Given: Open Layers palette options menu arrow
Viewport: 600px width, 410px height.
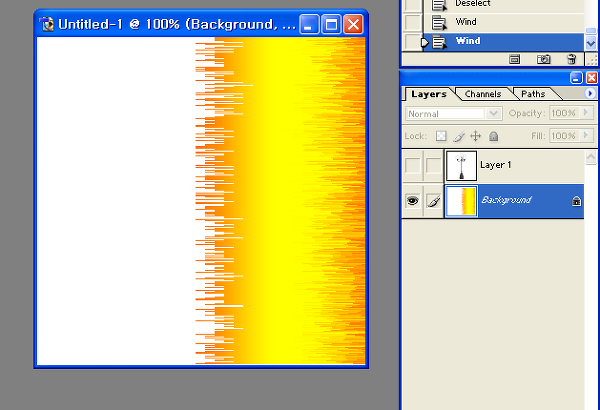Looking at the screenshot, I should pos(590,93).
